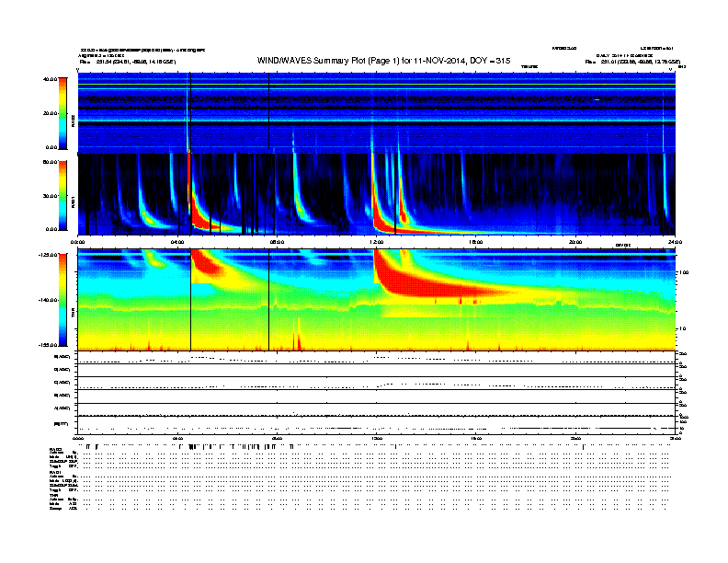Click the 24:00 tick label below RAD1 panel

click(675, 242)
